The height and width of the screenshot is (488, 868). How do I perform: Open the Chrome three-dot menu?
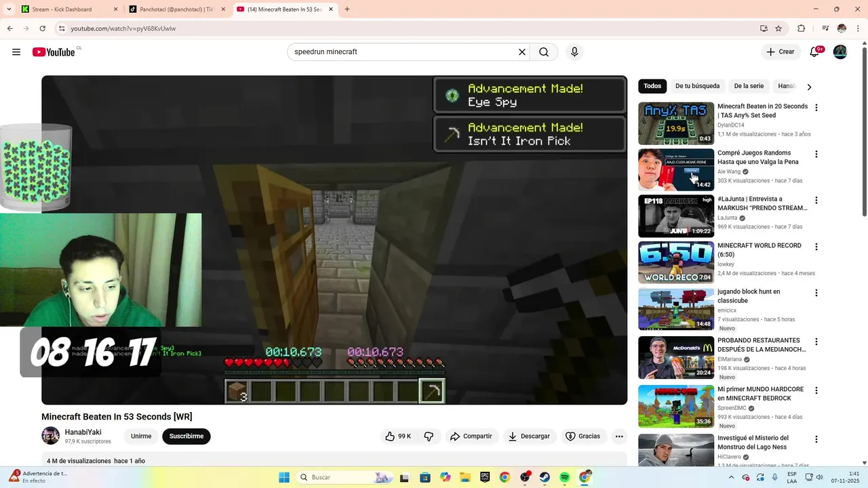point(858,28)
